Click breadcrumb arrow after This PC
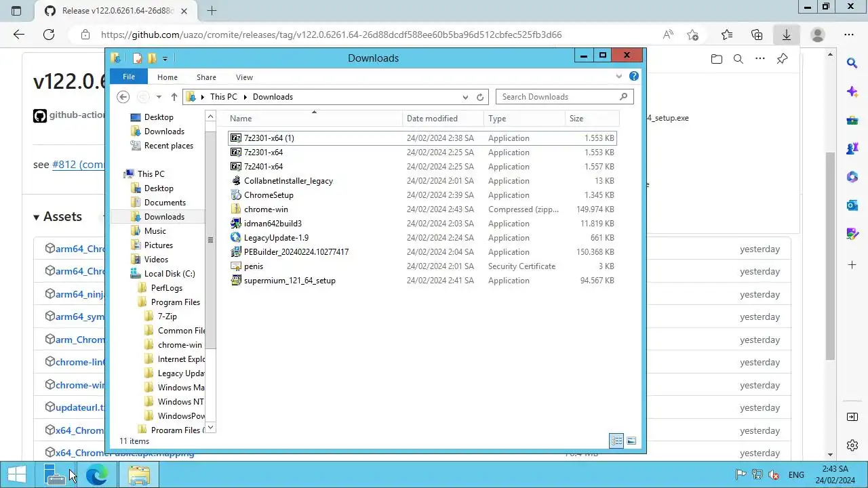868x488 pixels. click(243, 97)
